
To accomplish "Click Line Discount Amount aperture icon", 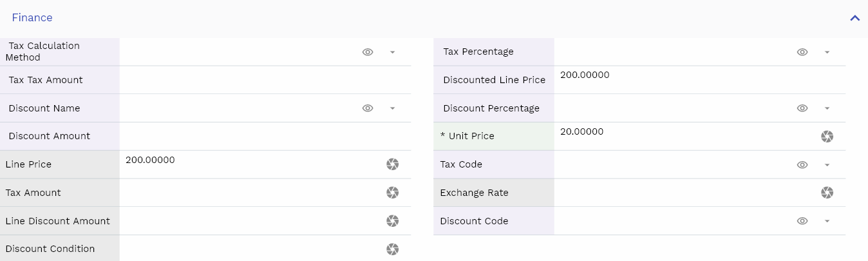I will (x=392, y=221).
